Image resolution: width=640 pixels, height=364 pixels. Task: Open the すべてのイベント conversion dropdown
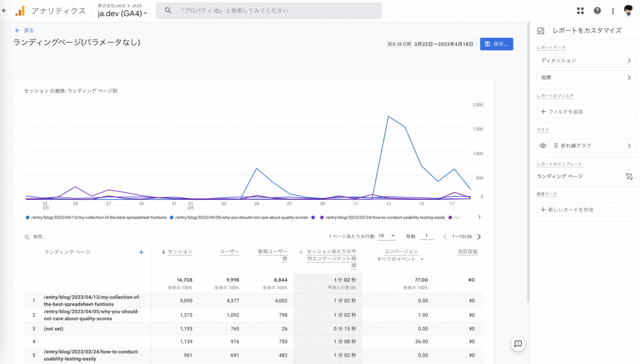tap(400, 259)
